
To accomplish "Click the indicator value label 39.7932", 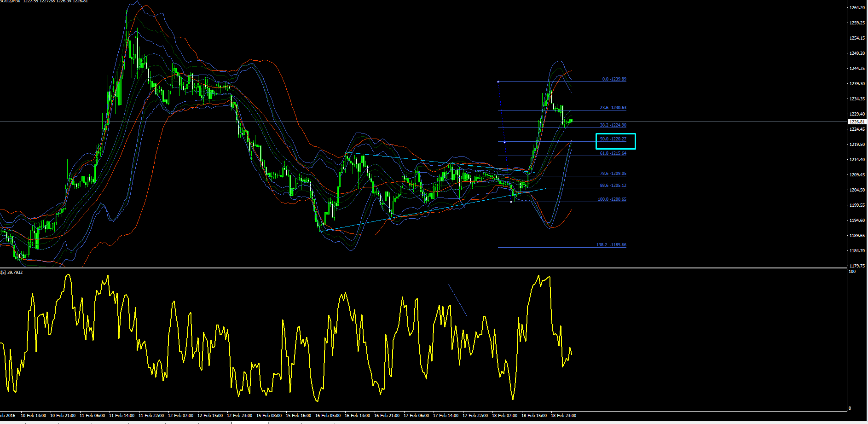I will tap(15, 273).
